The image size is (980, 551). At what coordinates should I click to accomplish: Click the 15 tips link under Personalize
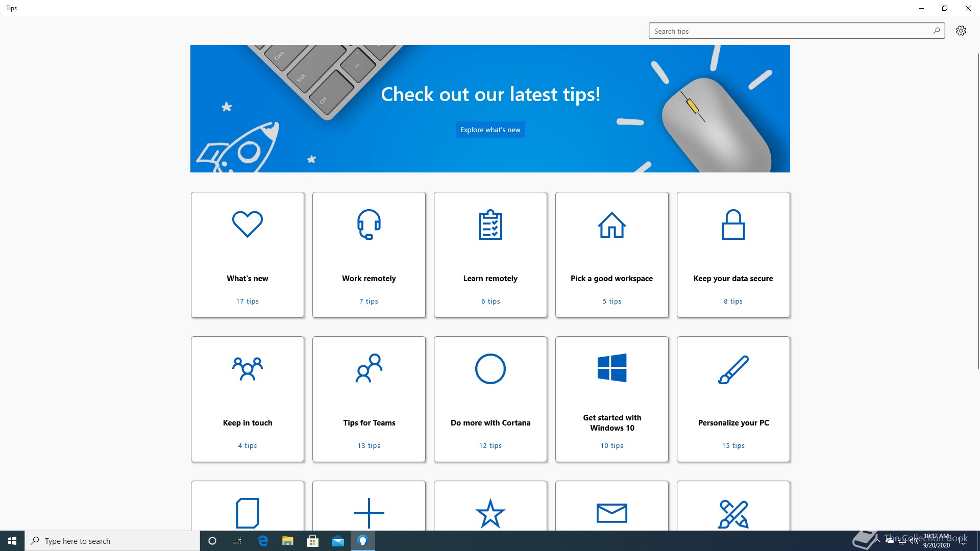coord(733,445)
